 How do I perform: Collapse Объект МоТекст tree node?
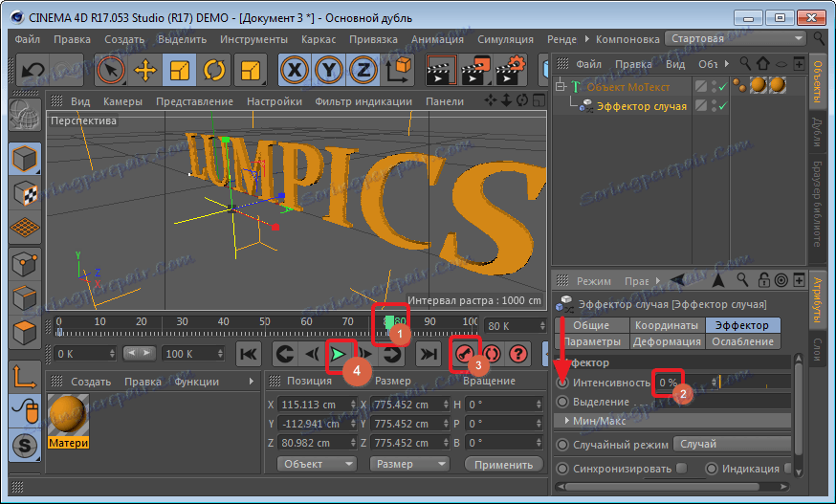pos(560,86)
